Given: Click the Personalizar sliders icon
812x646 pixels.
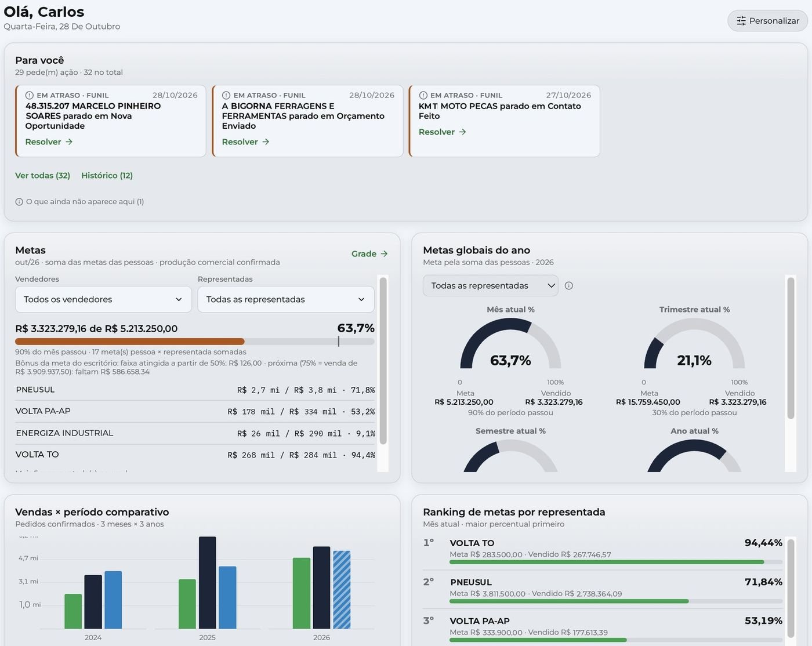Looking at the screenshot, I should 741,21.
